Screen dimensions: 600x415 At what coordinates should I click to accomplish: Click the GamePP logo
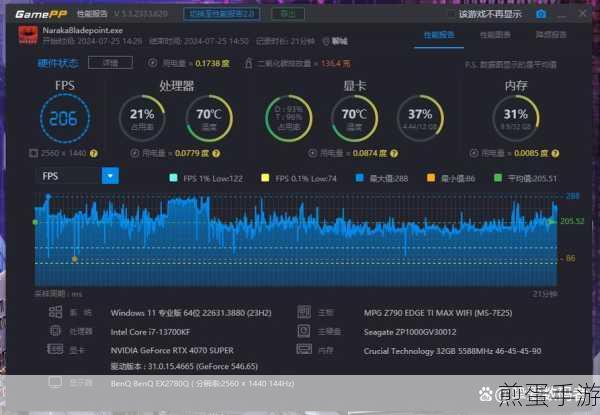click(41, 14)
